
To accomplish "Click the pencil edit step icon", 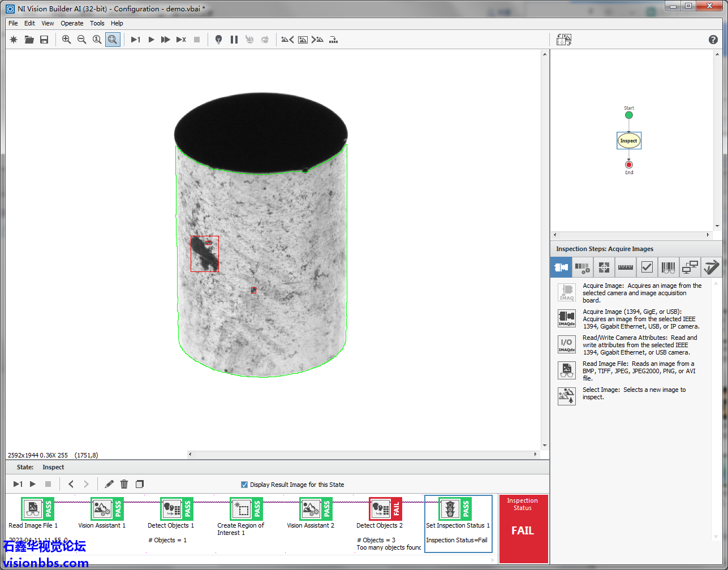I will (x=109, y=484).
